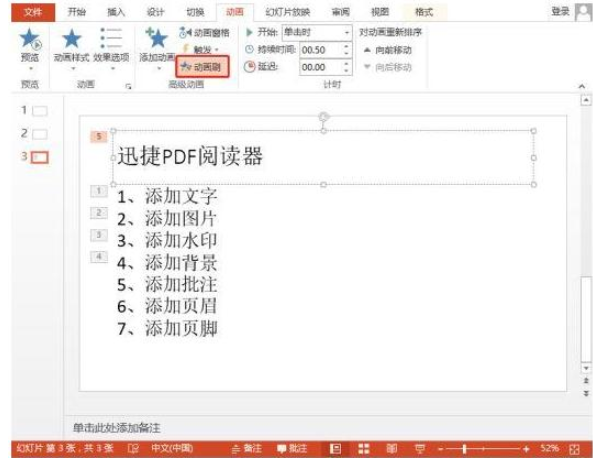Switch to the Insert tab

pyautogui.click(x=116, y=12)
